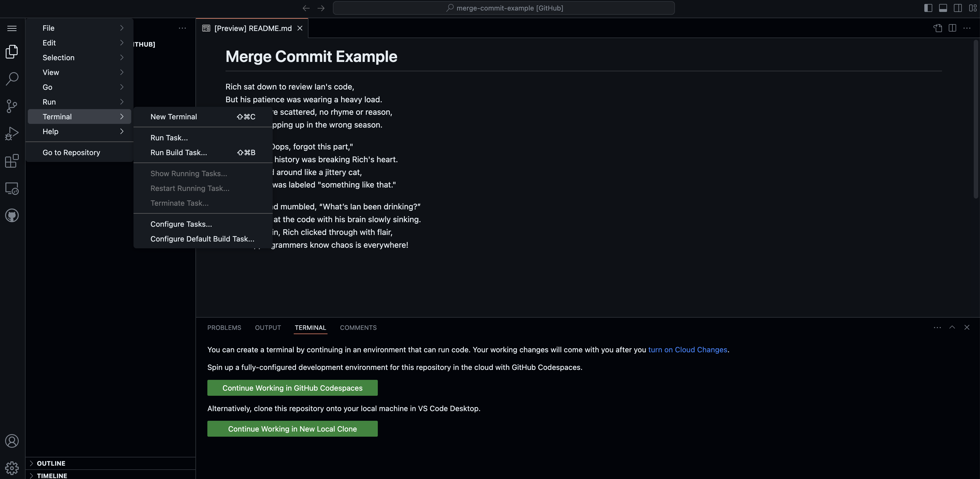Screen dimensions: 980x479
Task: Open the GitHub view icon
Action: tap(12, 216)
